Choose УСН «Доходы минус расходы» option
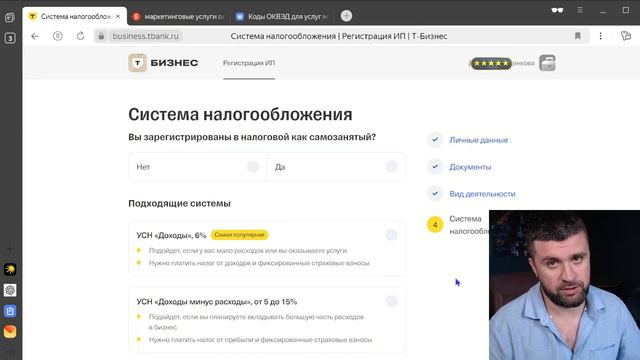Image resolution: width=640 pixels, height=360 pixels. point(267,320)
